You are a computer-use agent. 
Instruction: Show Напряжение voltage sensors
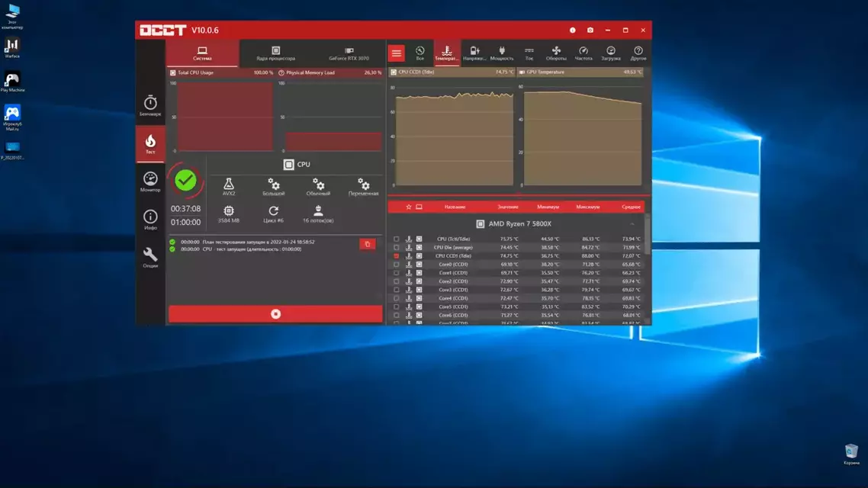474,53
